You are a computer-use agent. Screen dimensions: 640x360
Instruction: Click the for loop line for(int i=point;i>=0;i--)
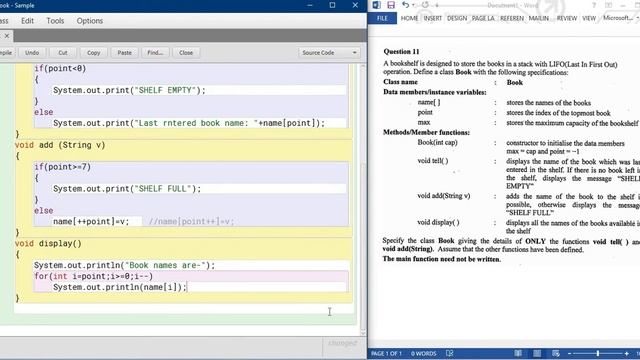tap(93, 276)
